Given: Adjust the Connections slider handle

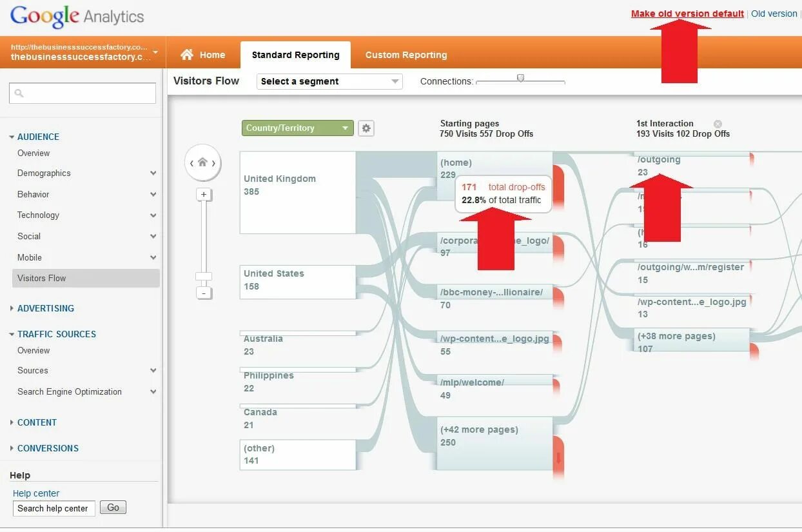Looking at the screenshot, I should click(x=520, y=78).
